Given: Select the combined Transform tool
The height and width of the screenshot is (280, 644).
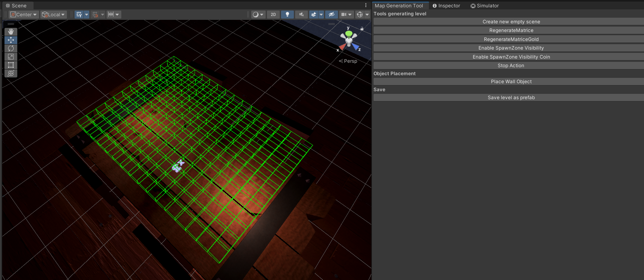Looking at the screenshot, I should click(11, 73).
